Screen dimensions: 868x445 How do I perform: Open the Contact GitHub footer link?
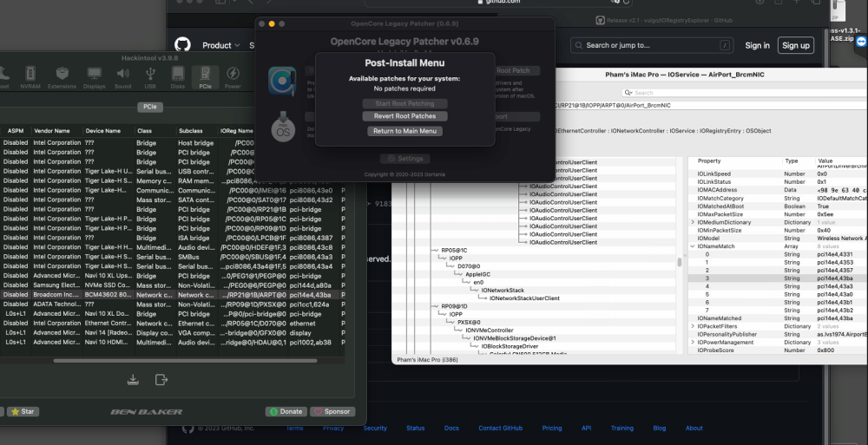[501, 428]
